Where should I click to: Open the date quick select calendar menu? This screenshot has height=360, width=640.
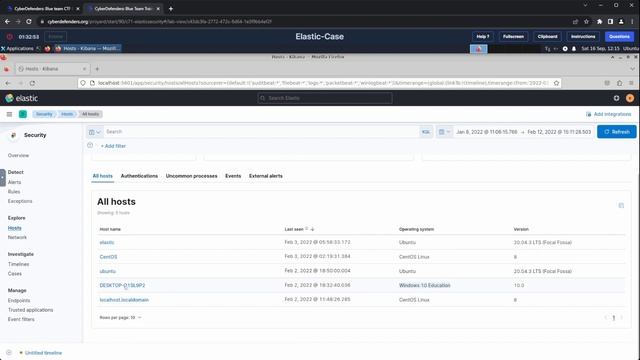[x=444, y=132]
